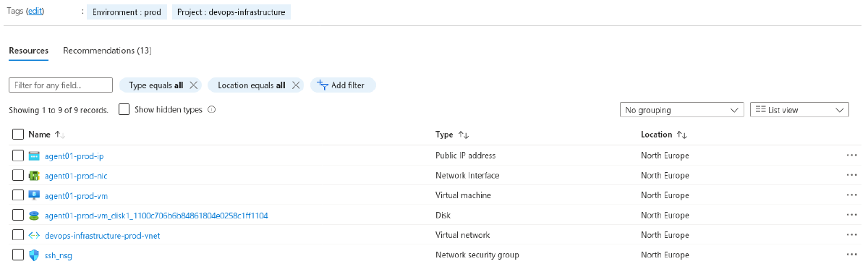Click the Public IP address type cell
The height and width of the screenshot is (264, 868).
466,156
